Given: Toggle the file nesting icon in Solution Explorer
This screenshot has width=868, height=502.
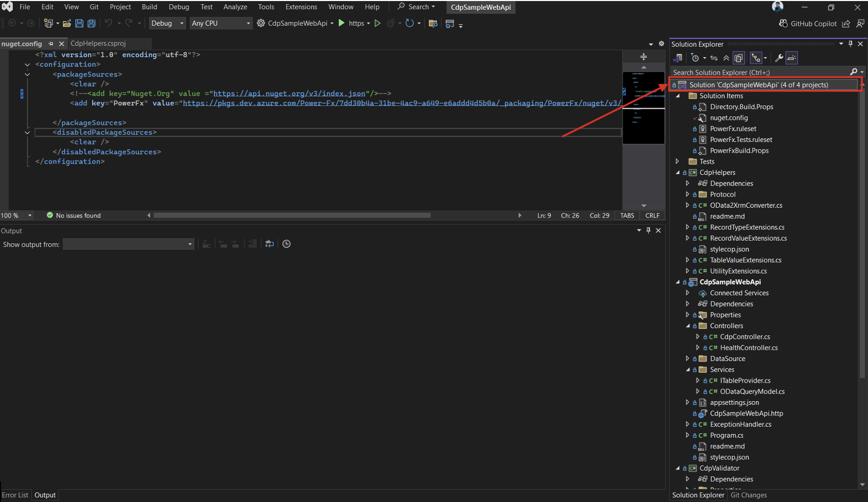Looking at the screenshot, I should coord(756,58).
